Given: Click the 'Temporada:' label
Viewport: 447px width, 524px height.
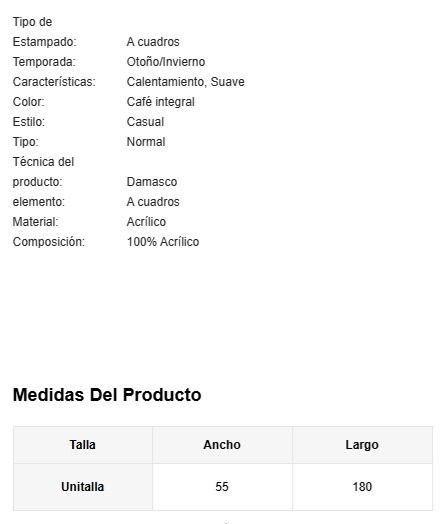Looking at the screenshot, I should 44,62.
